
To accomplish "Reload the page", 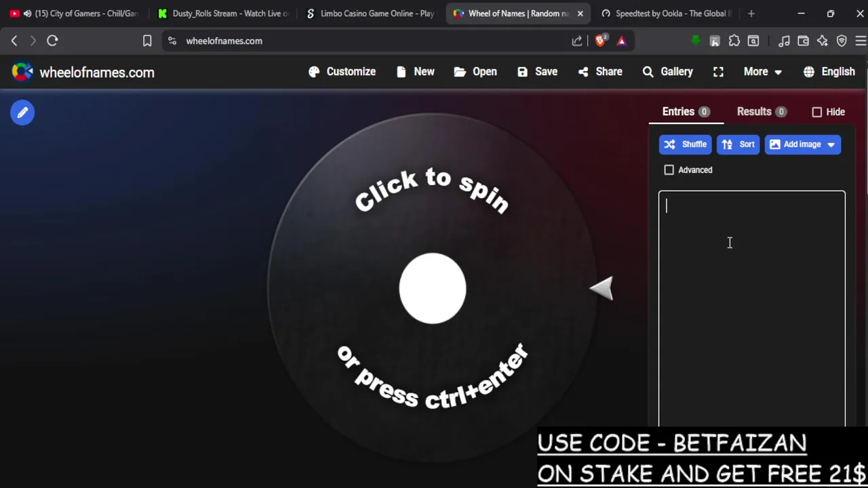I will pos(52,41).
